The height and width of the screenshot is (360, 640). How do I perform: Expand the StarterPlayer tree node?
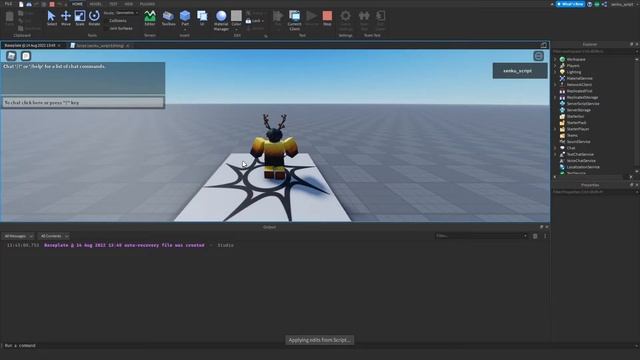pos(555,129)
